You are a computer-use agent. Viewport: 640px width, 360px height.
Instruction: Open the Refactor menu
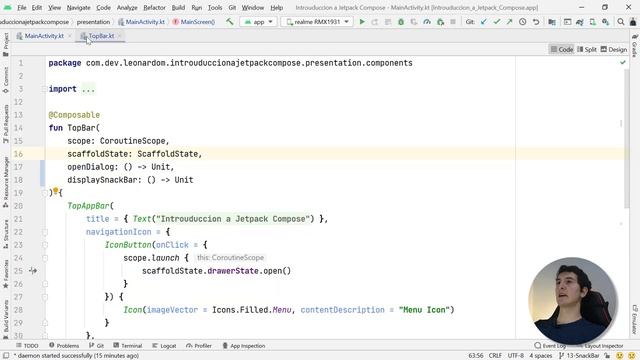[154, 7]
